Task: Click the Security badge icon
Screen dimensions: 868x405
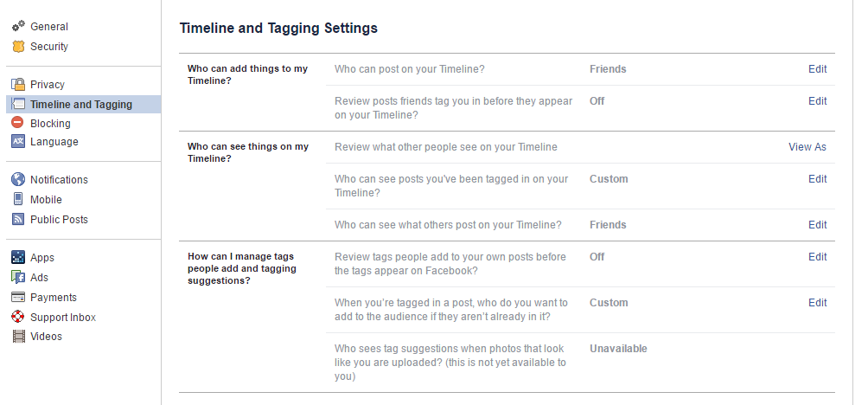Action: (18, 47)
